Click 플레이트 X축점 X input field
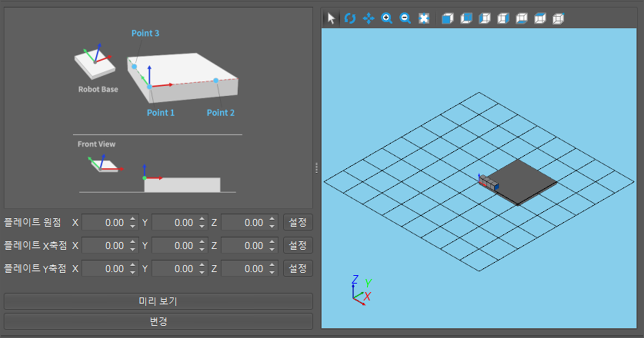 pyautogui.click(x=105, y=245)
